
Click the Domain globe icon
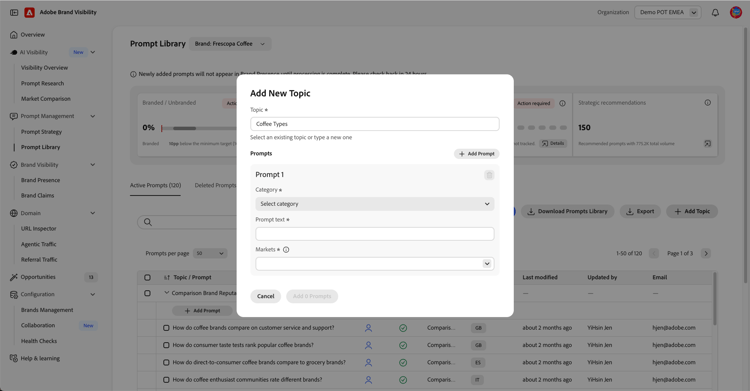click(x=14, y=213)
